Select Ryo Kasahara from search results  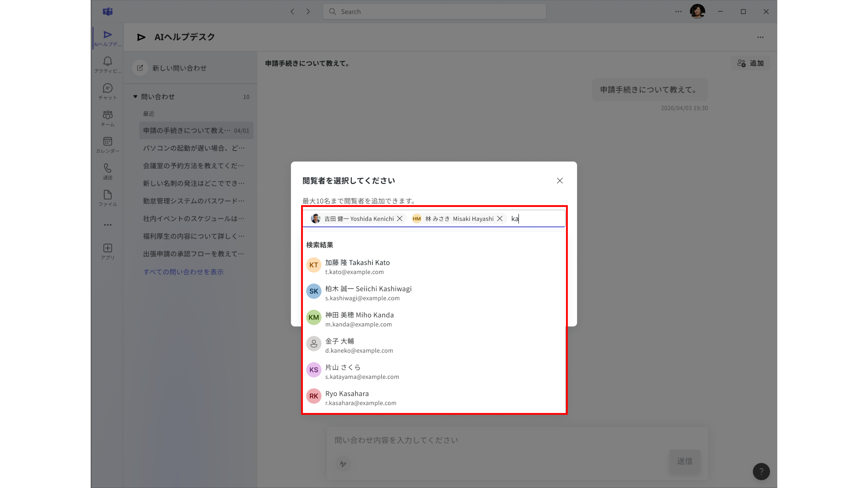click(434, 397)
